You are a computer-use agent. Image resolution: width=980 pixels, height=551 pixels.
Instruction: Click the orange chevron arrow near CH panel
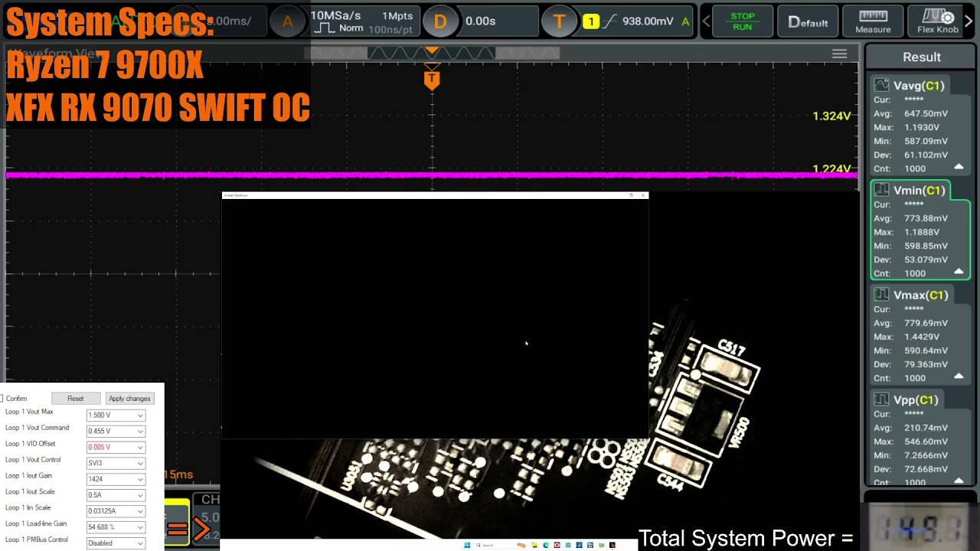coord(203,529)
